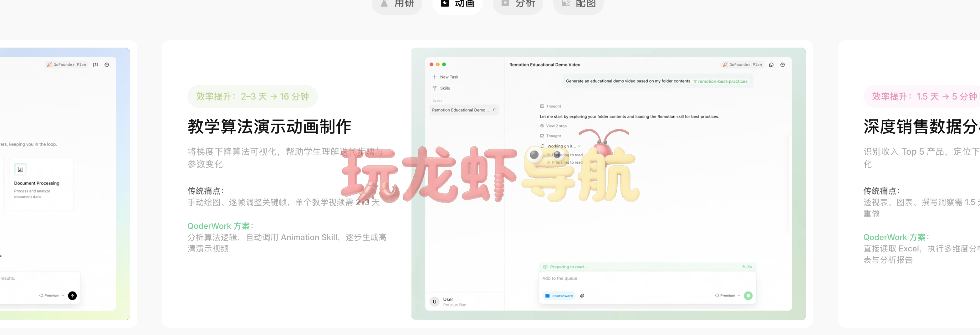The height and width of the screenshot is (335, 980).
Task: Click the Tasks section label
Action: tap(437, 101)
